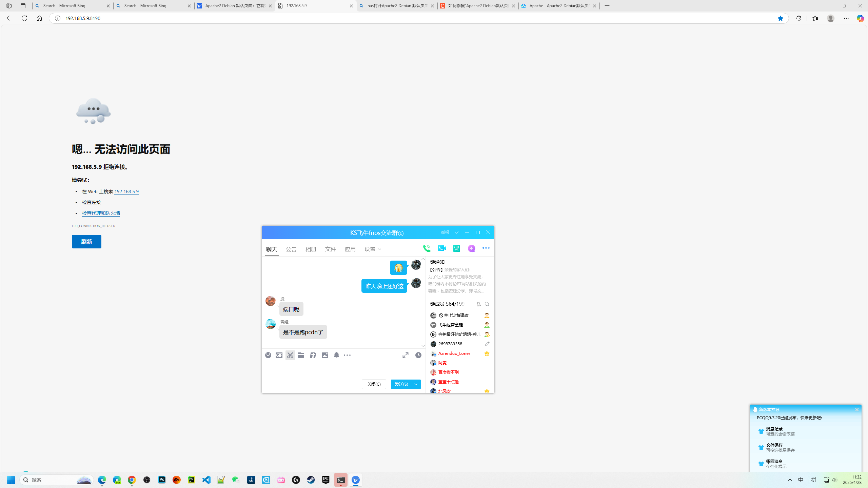This screenshot has height=488, width=868.
Task: Click the bell notification icon in chat toolbar
Action: [336, 355]
